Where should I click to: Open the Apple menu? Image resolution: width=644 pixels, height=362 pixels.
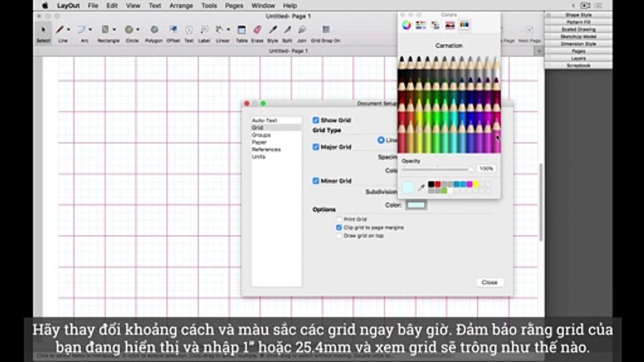tap(45, 6)
